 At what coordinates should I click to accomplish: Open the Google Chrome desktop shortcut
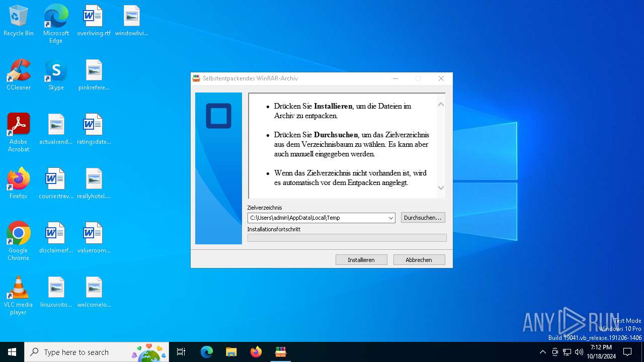coord(19,241)
